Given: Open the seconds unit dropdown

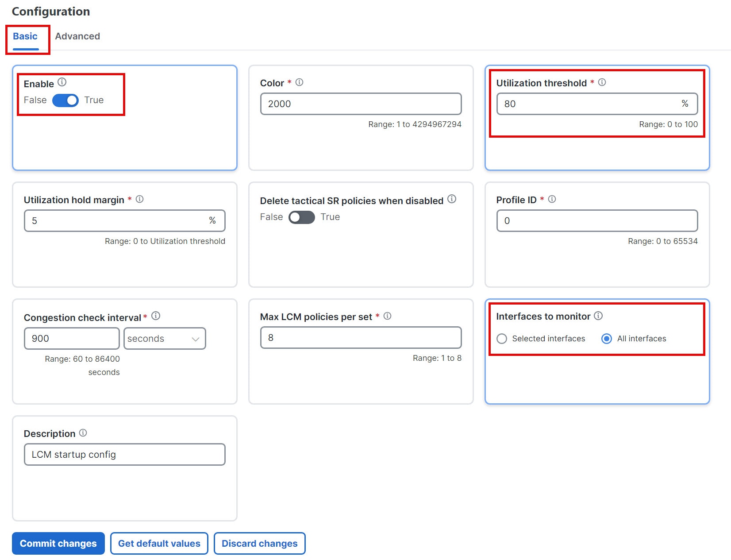Looking at the screenshot, I should pyautogui.click(x=165, y=338).
